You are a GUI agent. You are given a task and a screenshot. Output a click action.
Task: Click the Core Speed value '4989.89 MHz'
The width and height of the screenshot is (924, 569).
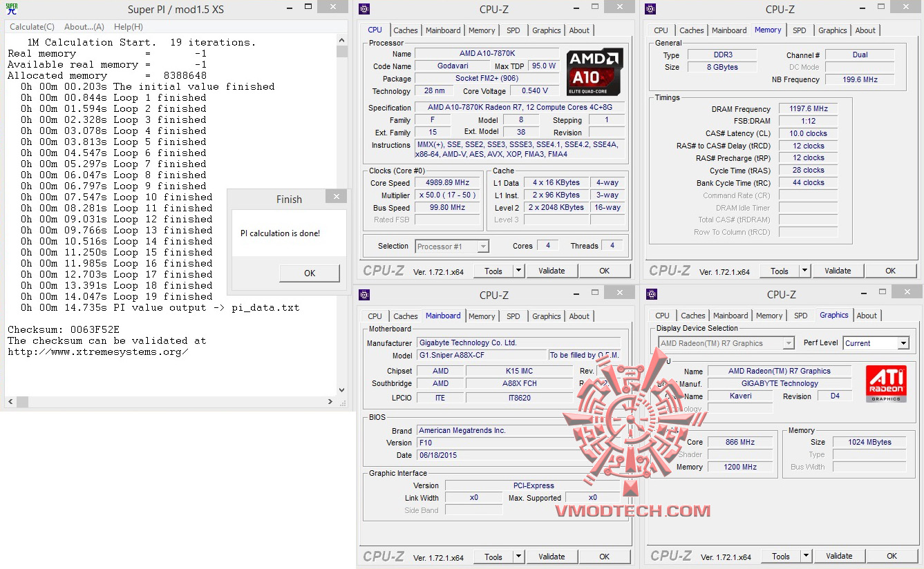pos(447,183)
